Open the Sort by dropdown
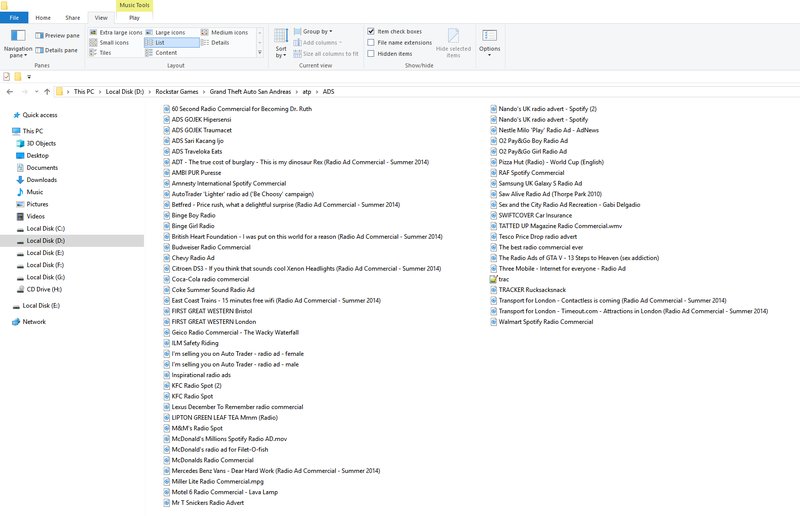Screen dimensions: 800x516 coord(281,43)
